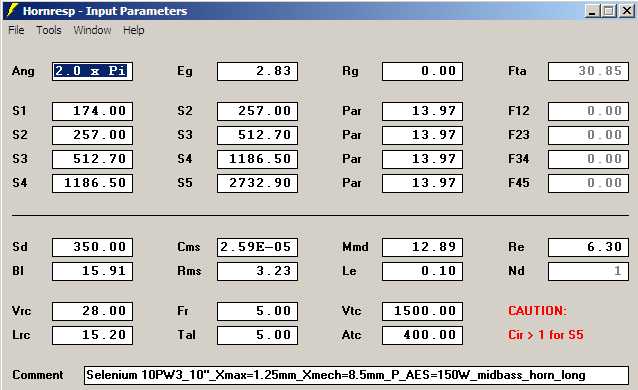The image size is (638, 390).
Task: Click the Nd field showing 1
Action: point(588,271)
